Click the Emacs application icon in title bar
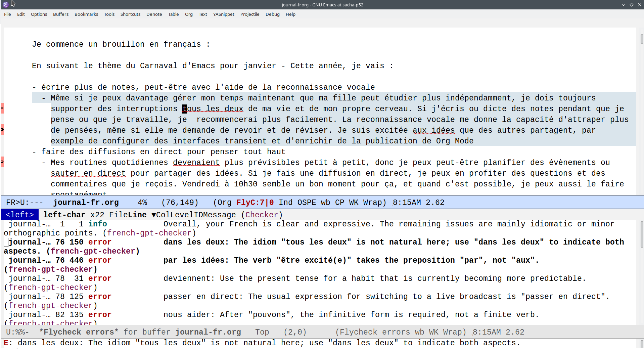Screen dimensions: 644x349 (5, 4)
